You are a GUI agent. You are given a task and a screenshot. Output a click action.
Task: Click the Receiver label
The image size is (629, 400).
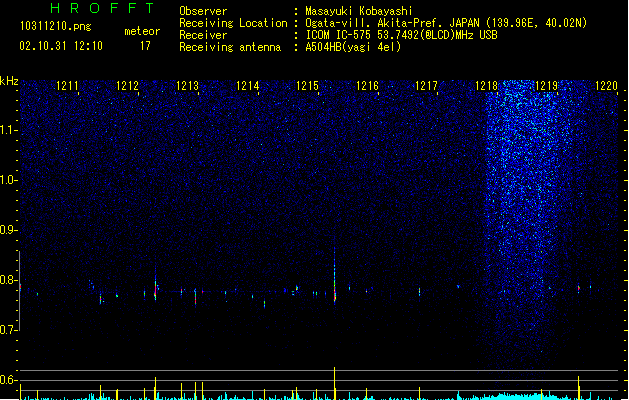click(203, 35)
